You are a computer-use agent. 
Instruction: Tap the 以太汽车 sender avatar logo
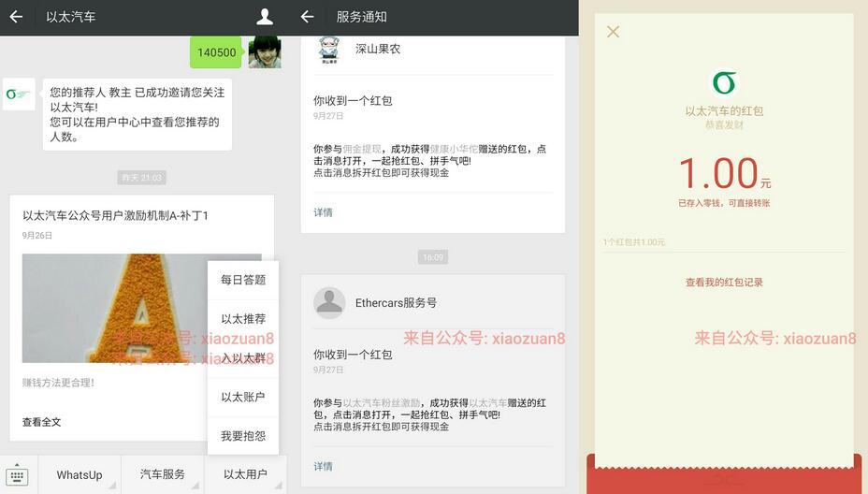19,94
